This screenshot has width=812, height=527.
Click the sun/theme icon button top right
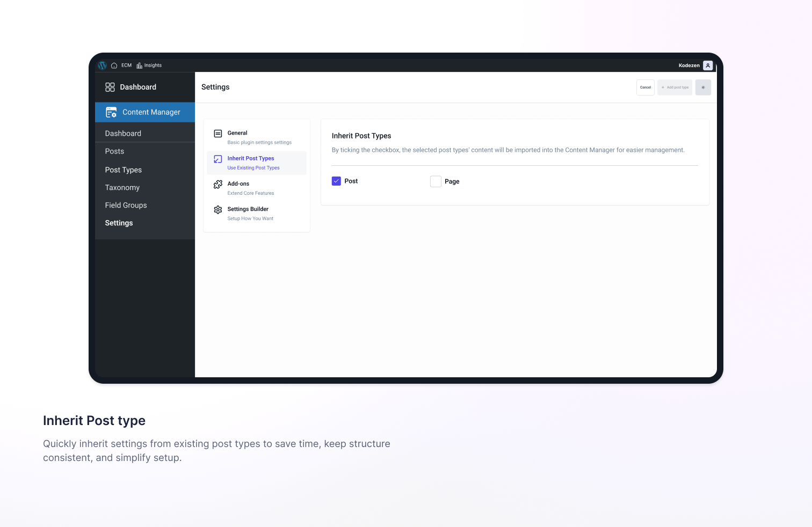click(703, 87)
